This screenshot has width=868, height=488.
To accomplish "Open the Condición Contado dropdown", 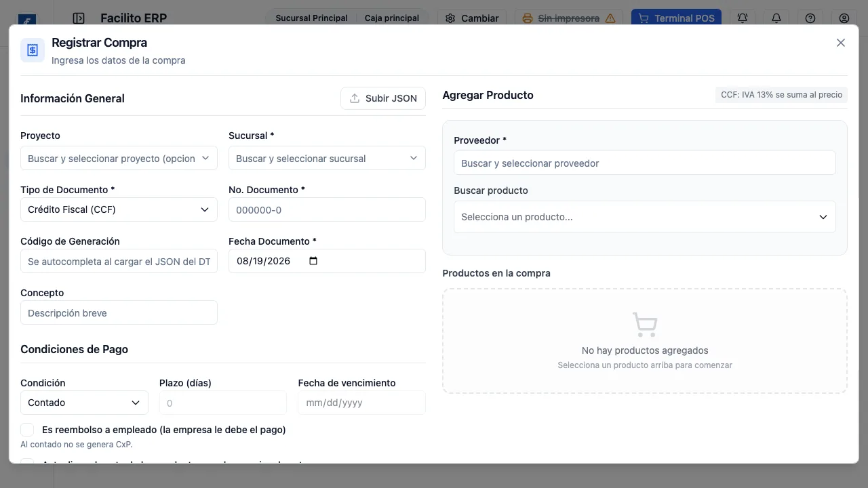I will [84, 403].
